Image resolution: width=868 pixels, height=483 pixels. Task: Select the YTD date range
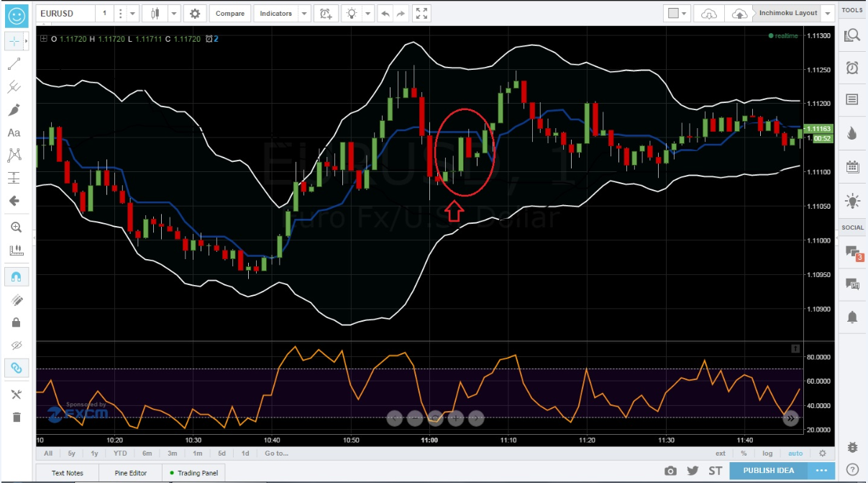(120, 453)
